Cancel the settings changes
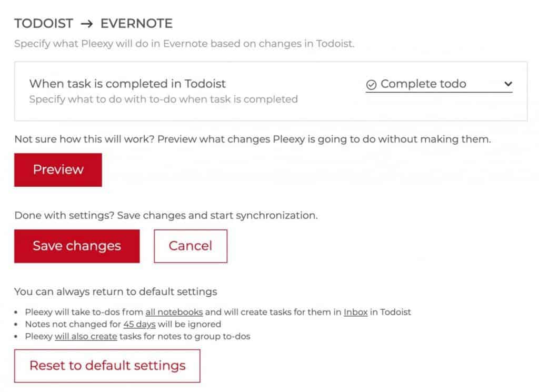The image size is (539, 392). pos(191,246)
